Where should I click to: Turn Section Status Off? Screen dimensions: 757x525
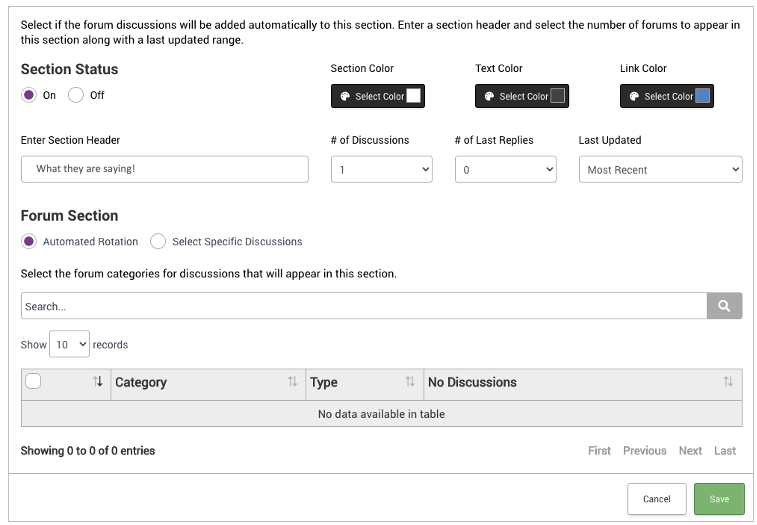(x=76, y=96)
